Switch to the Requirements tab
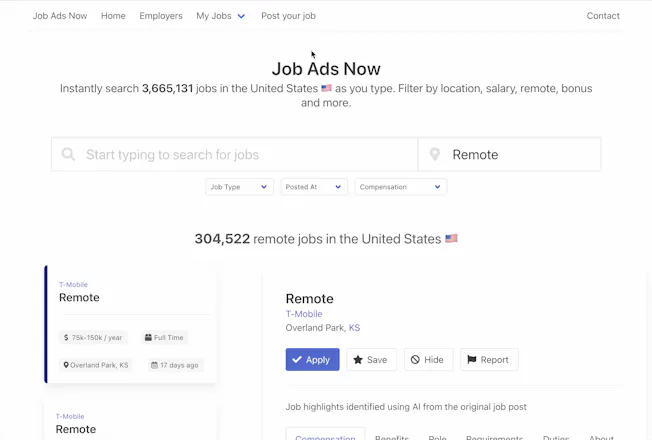 click(x=494, y=436)
